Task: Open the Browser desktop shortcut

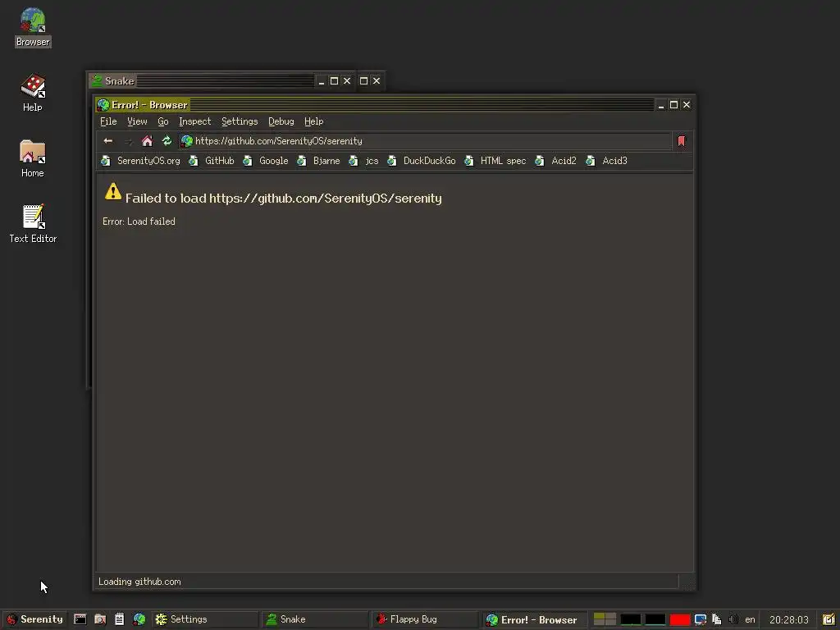Action: tap(33, 27)
